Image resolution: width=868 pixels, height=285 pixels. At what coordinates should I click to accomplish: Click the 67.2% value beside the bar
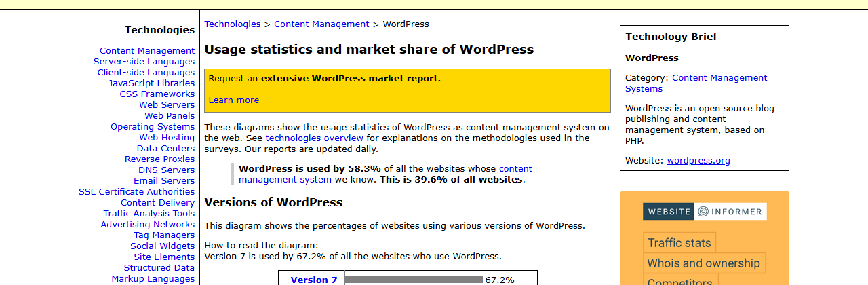[500, 280]
